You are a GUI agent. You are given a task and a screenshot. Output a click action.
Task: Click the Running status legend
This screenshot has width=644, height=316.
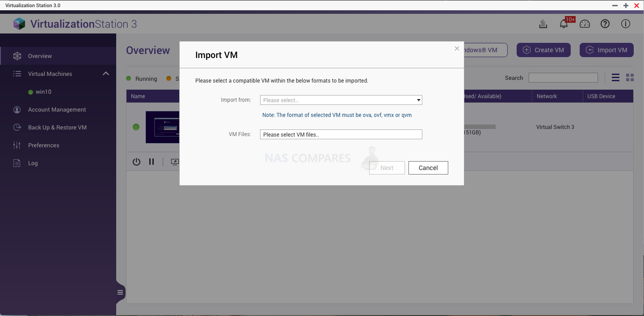click(x=142, y=79)
